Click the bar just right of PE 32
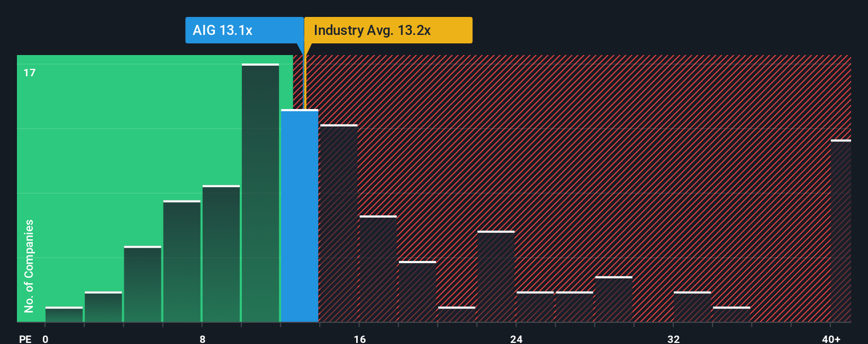 692,307
